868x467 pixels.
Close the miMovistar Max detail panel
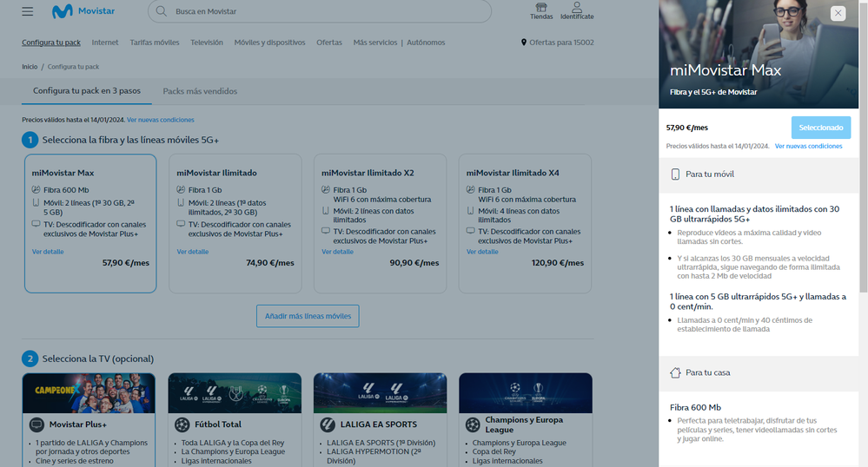pos(838,13)
